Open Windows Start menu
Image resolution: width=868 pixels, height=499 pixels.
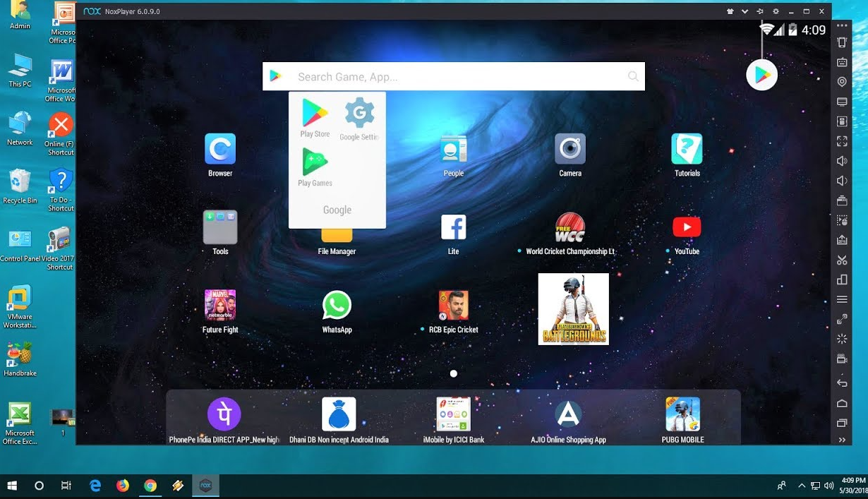click(12, 486)
